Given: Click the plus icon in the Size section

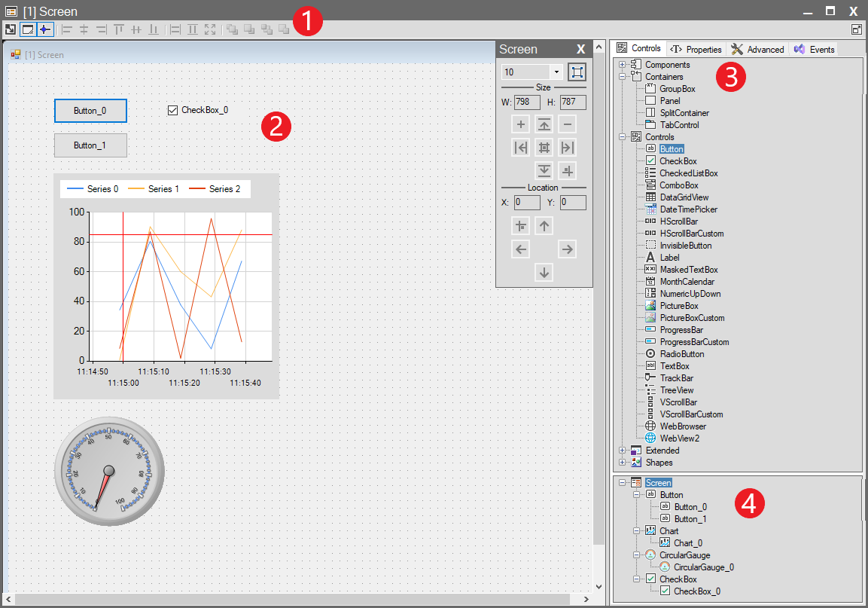Looking at the screenshot, I should point(521,124).
